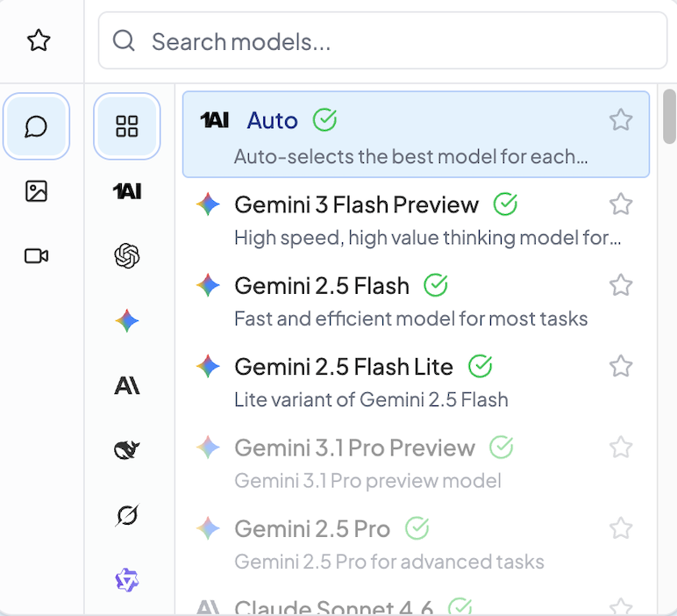Filter by Anthropic provider logo in sidebar
Screen dimensions: 677x616
tap(127, 385)
